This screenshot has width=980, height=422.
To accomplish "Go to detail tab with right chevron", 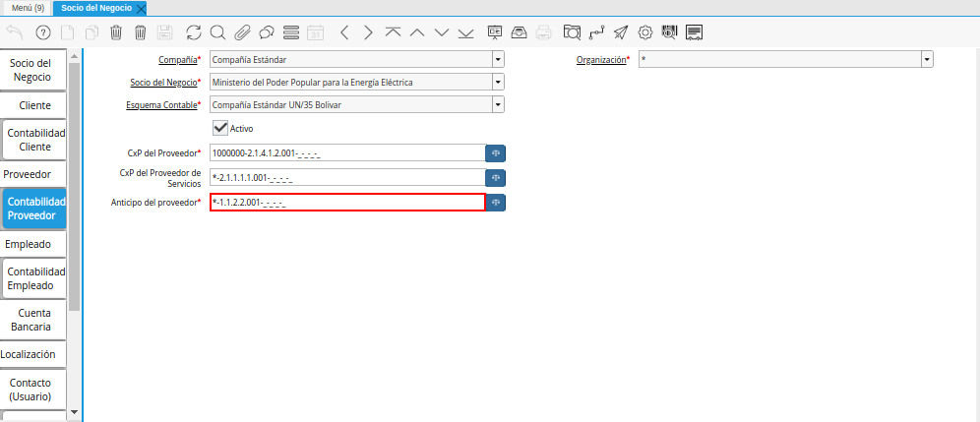I will pos(368,32).
